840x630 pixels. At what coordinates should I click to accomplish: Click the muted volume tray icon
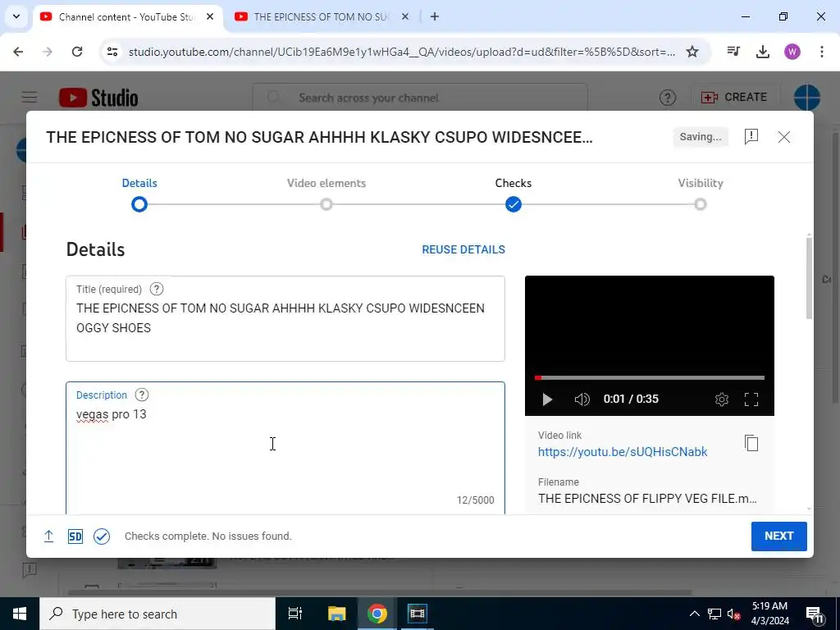pyautogui.click(x=734, y=614)
